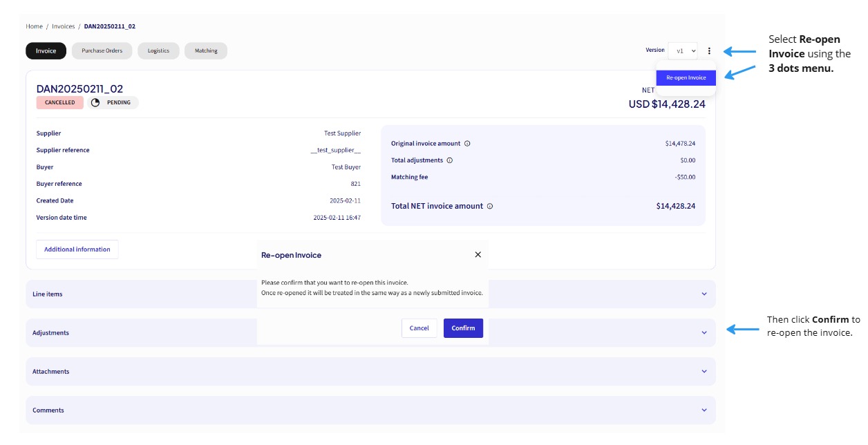
Task: Click info icon beside Total NET invoice amount
Action: (x=490, y=206)
